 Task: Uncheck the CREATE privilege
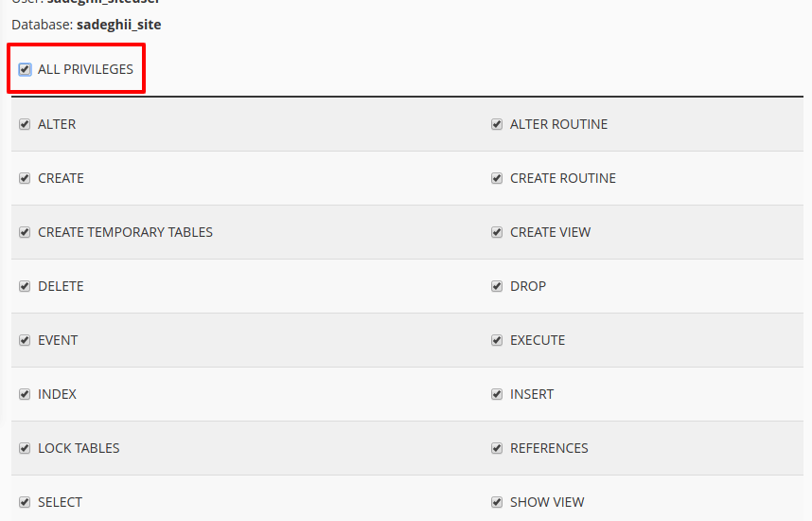coord(25,178)
